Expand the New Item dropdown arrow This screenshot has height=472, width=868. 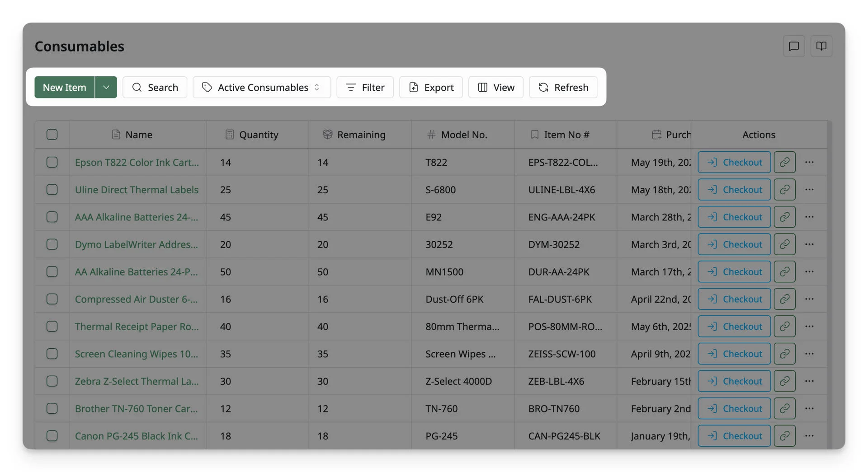[x=106, y=87]
